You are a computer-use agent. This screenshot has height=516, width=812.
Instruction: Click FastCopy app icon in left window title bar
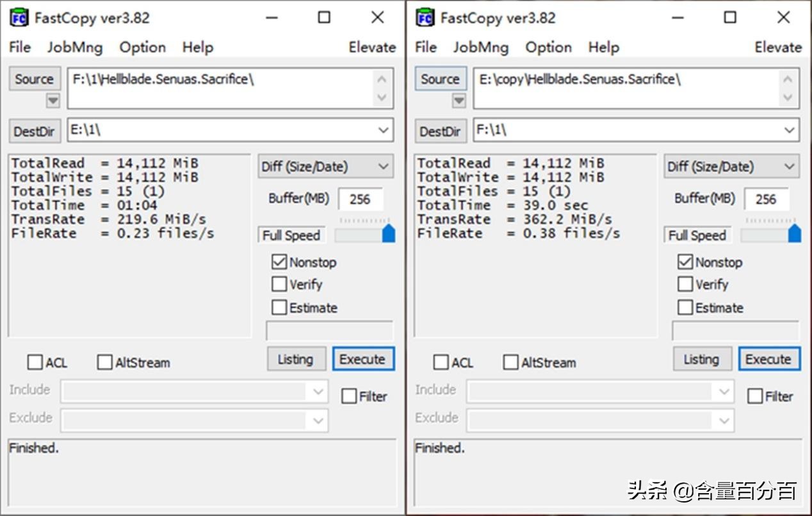(19, 17)
